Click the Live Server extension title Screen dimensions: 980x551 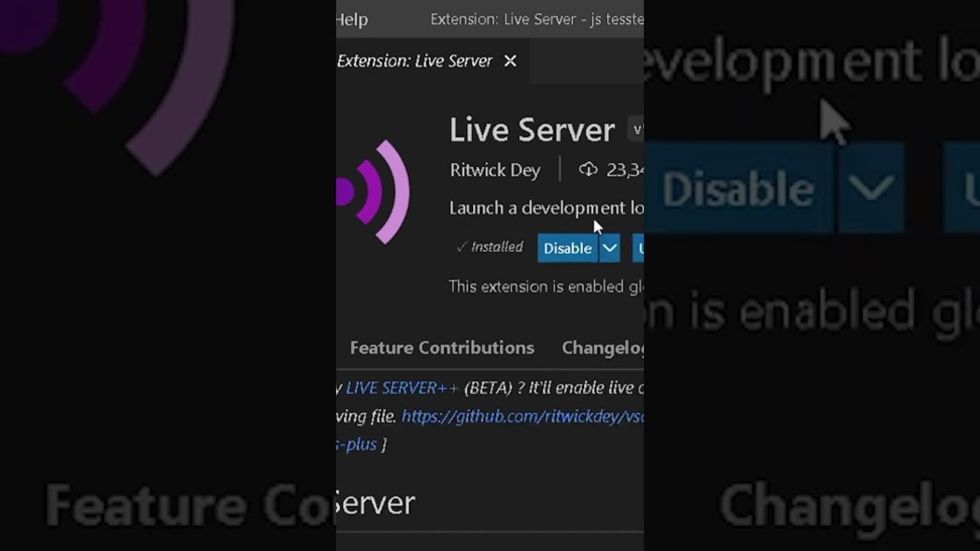[532, 129]
